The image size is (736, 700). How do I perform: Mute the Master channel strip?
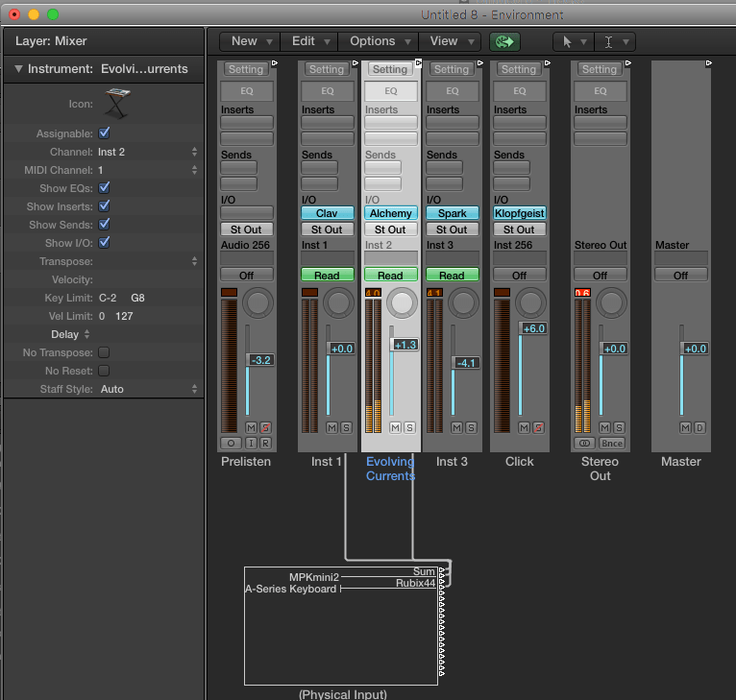[x=686, y=427]
